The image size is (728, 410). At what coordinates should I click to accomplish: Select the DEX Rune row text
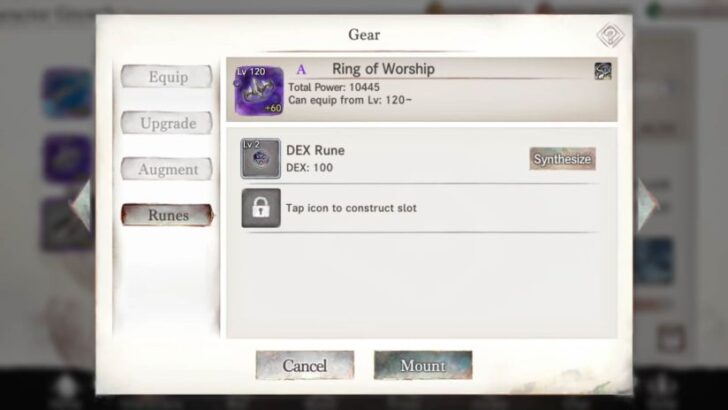pos(315,159)
